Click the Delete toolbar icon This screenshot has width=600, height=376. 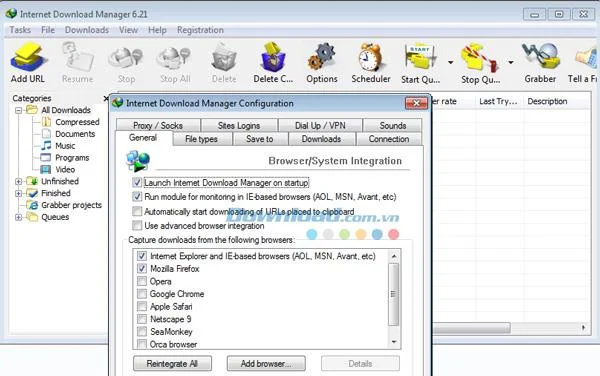[x=224, y=57]
